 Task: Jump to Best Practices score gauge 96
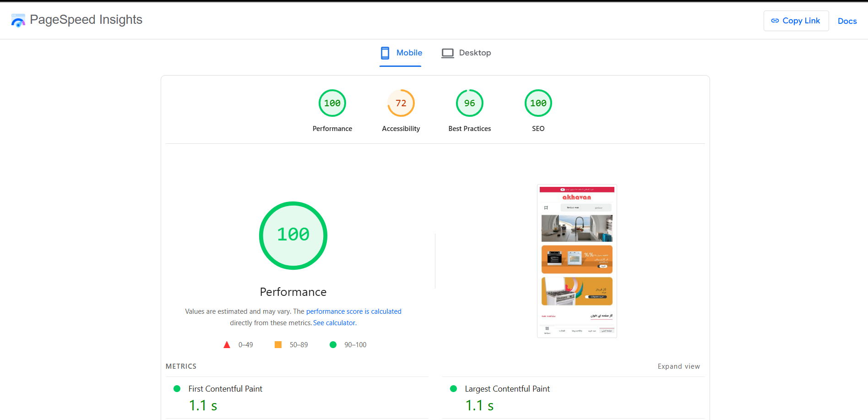[x=470, y=104]
